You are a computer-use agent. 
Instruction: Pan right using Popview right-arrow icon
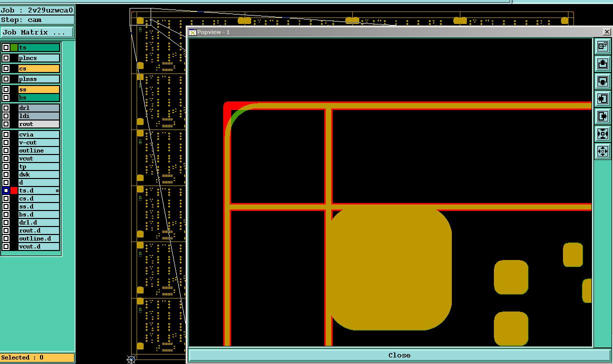pos(602,116)
